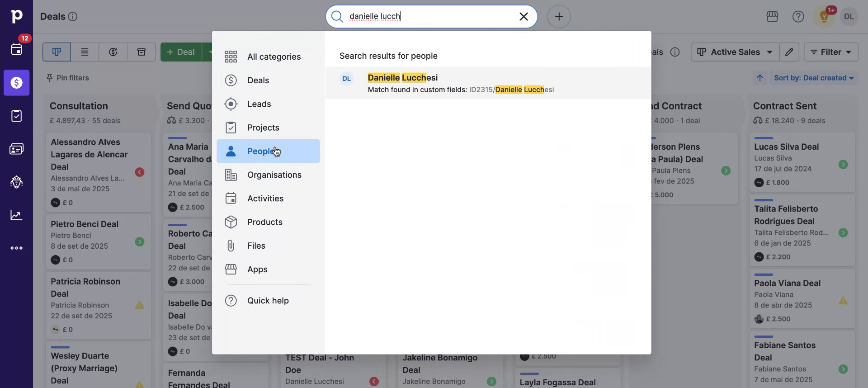Click warning icon on Paola Viana Deal
868x388 pixels.
point(843,301)
